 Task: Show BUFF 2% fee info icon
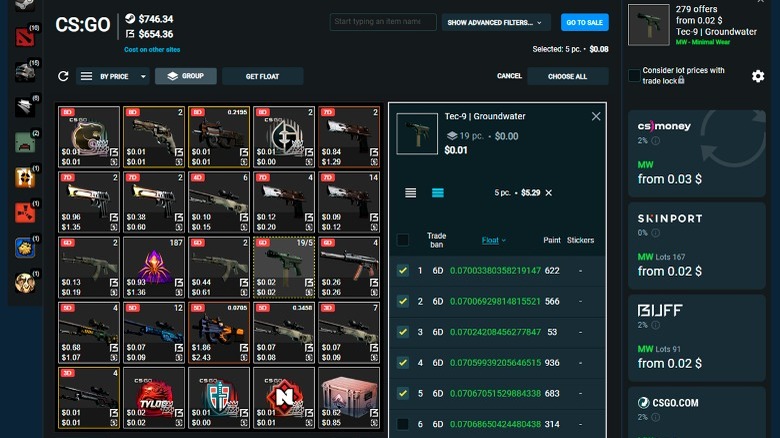pos(656,325)
